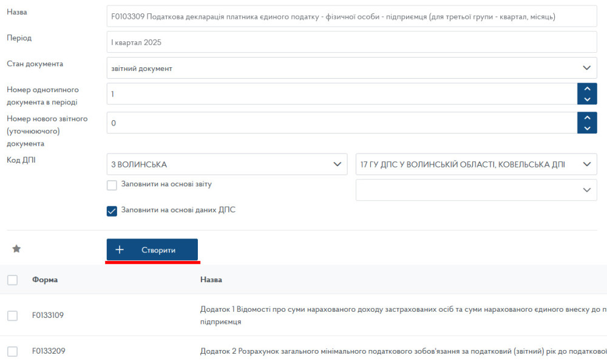This screenshot has width=607, height=364.
Task: Decrement the new clarifying document number
Action: pos(586,128)
